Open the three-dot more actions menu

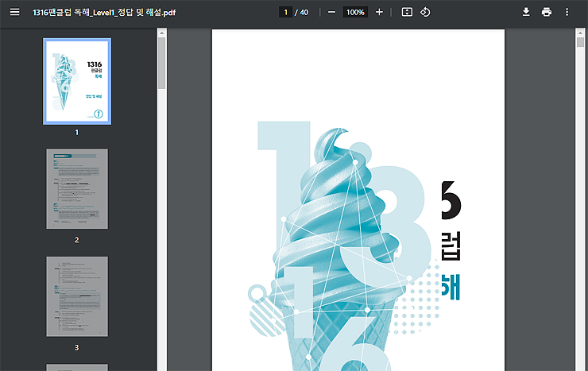point(567,13)
